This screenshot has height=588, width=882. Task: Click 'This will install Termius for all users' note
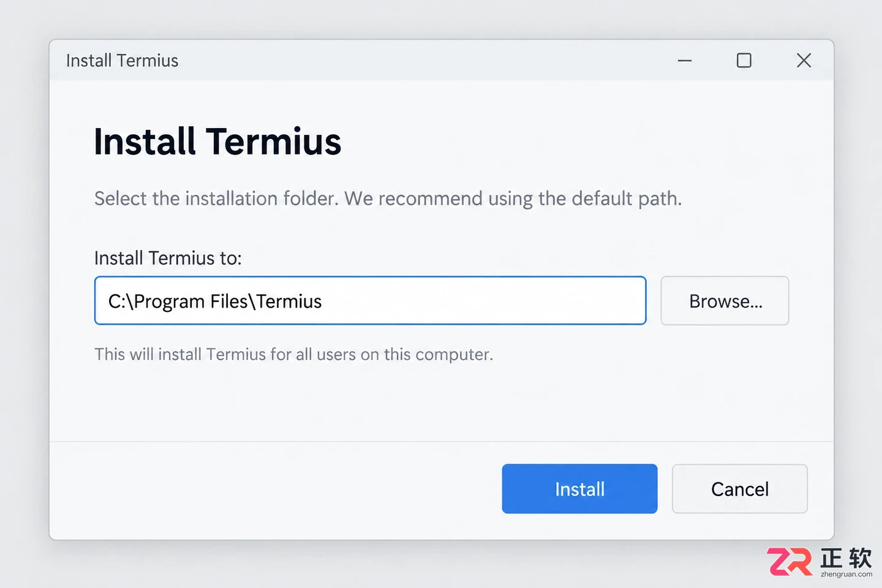point(294,355)
